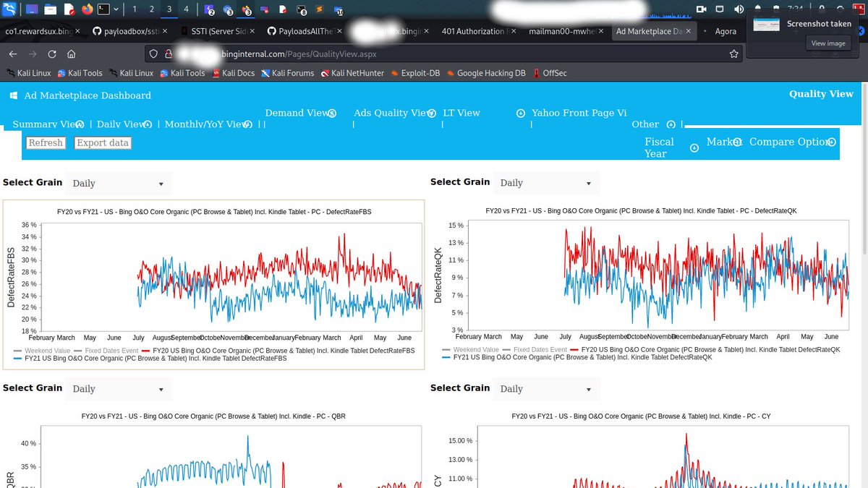Click the Export data button

point(103,143)
